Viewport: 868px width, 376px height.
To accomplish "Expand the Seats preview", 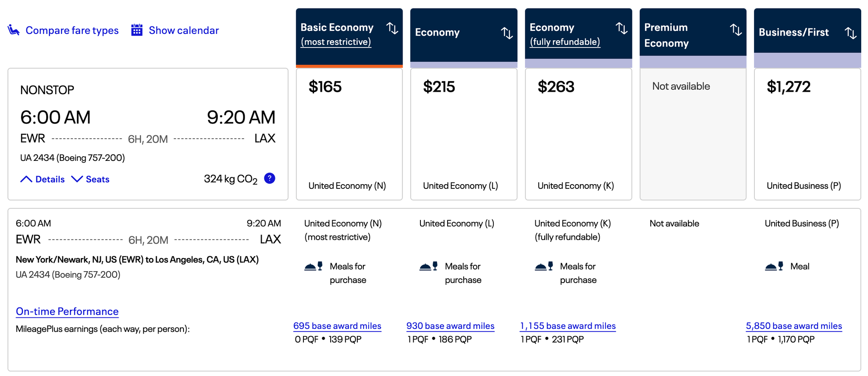I will click(x=90, y=179).
